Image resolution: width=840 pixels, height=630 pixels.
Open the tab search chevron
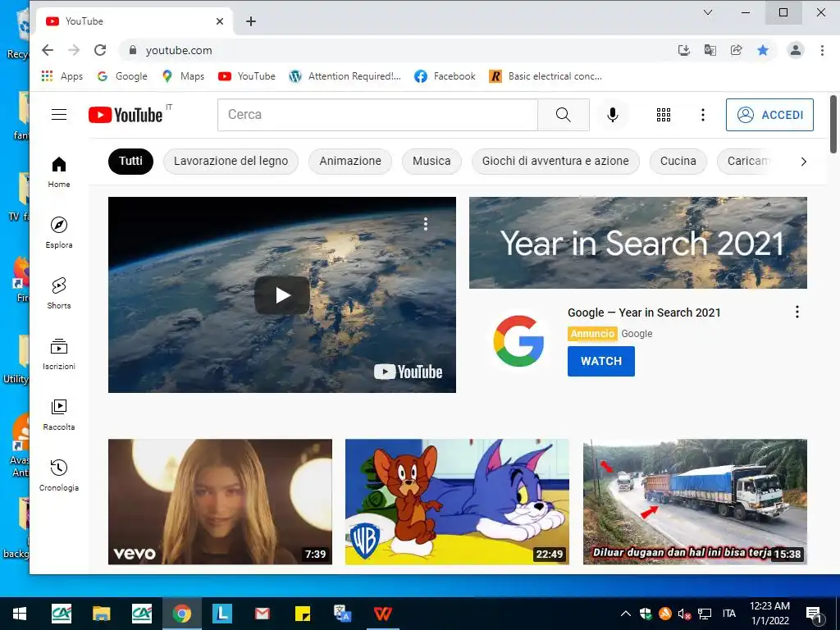[708, 12]
